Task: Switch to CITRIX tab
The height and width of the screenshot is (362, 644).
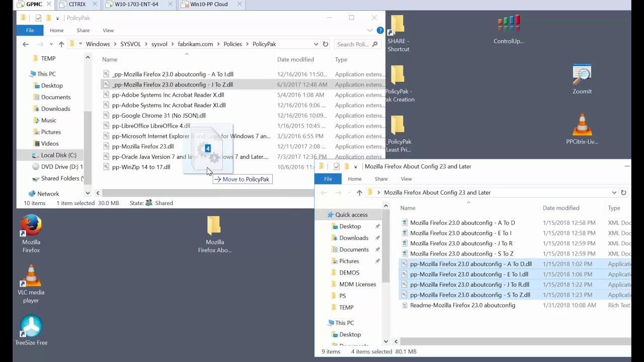Action: point(77,5)
